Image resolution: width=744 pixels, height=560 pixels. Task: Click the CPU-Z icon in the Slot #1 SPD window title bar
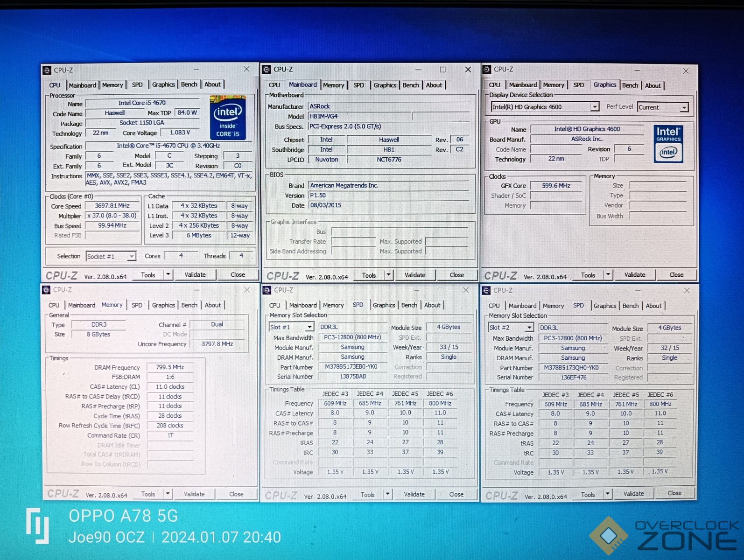tap(267, 290)
